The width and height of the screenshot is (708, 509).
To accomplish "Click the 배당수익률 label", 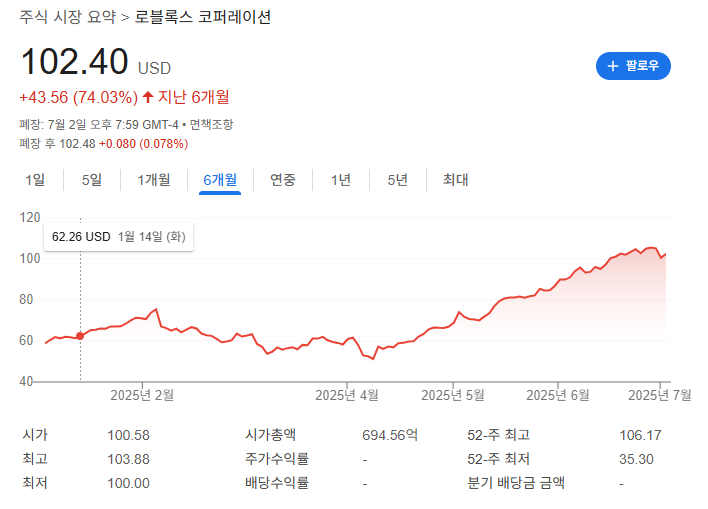I will (277, 483).
